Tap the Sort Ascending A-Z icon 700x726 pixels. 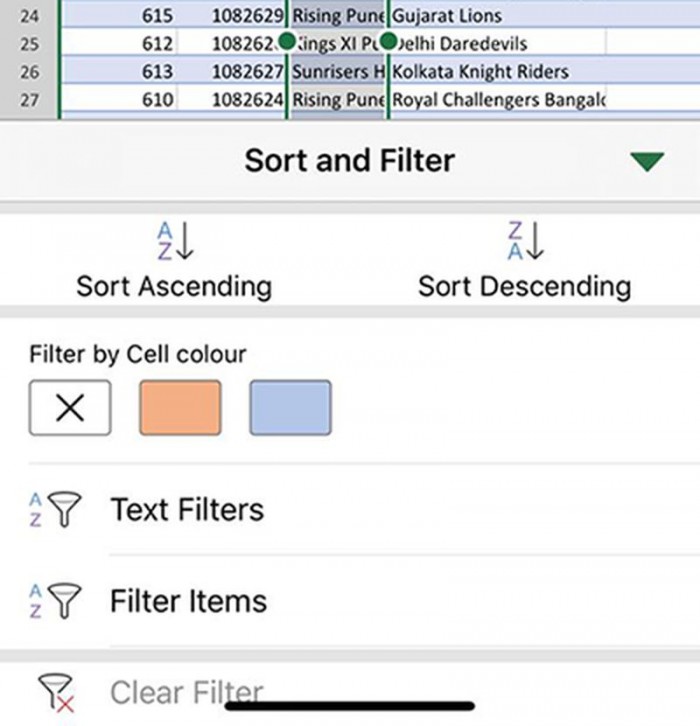pyautogui.click(x=175, y=241)
